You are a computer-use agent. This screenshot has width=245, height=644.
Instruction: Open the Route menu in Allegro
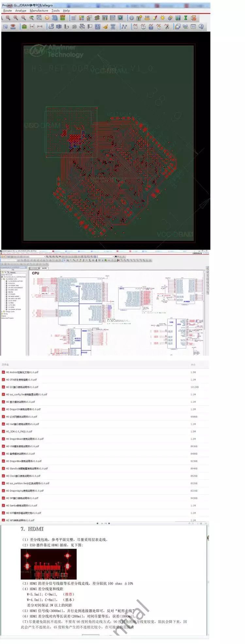[7, 10]
